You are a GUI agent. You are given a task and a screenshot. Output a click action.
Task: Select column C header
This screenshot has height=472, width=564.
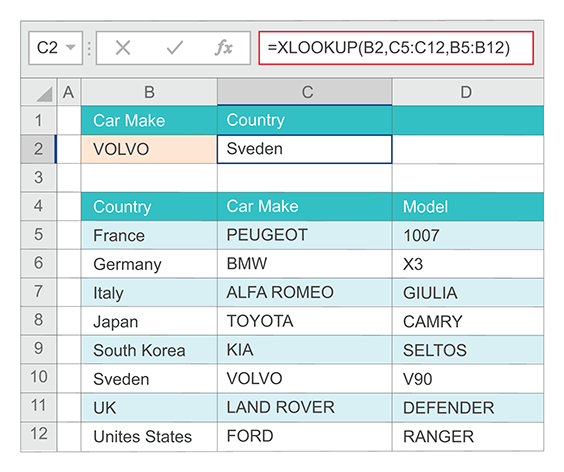pos(305,92)
